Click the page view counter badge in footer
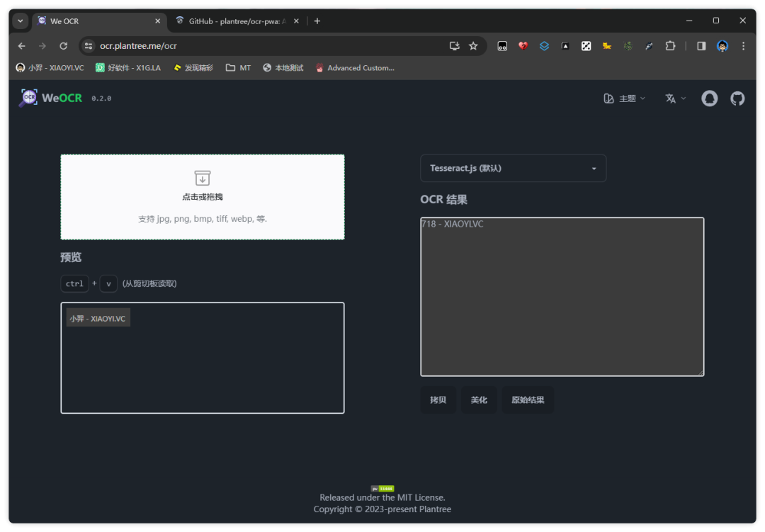765x532 pixels. click(x=382, y=489)
